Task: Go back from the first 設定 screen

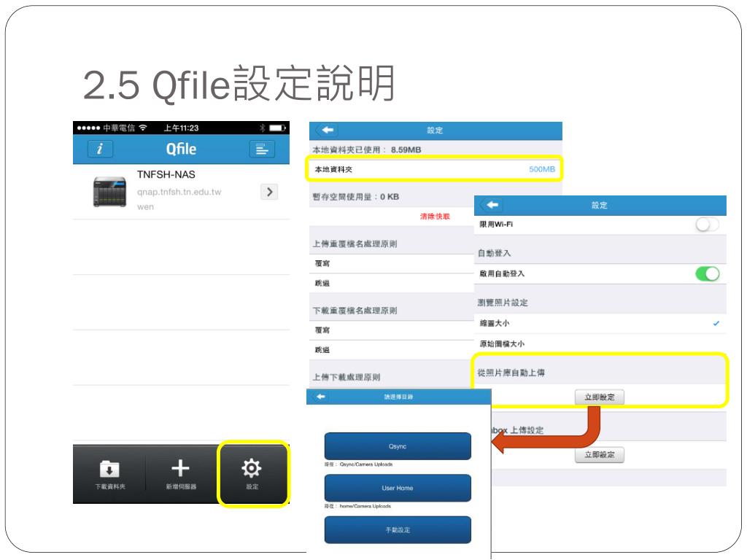Action: click(x=328, y=130)
